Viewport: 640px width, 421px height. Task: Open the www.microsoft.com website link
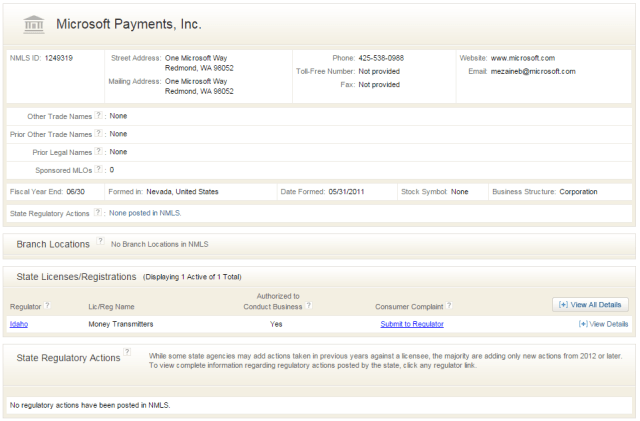click(522, 58)
